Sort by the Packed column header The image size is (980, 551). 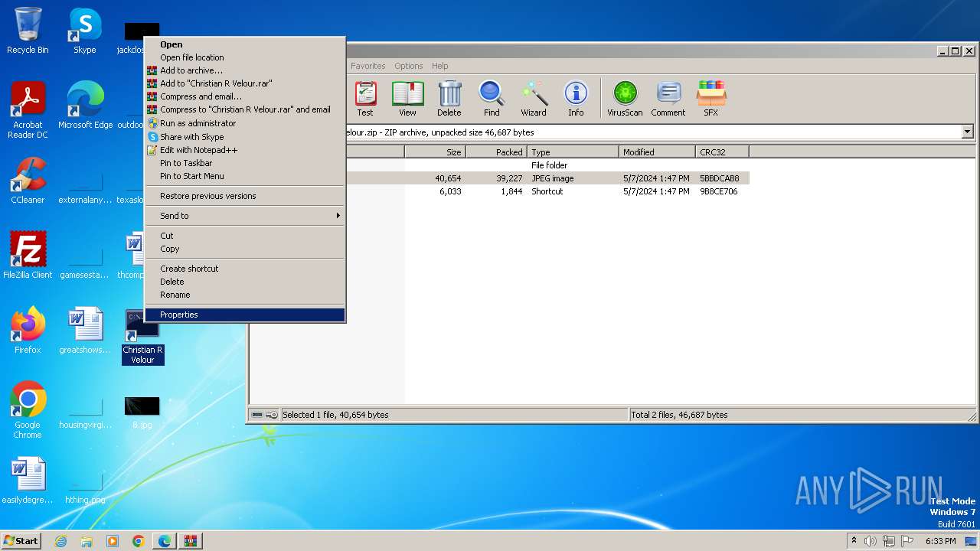pyautogui.click(x=496, y=152)
